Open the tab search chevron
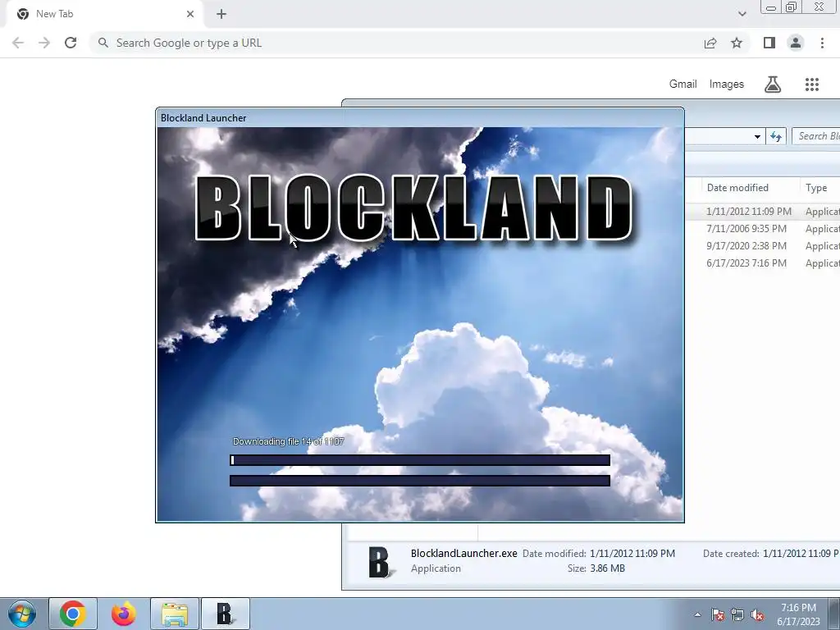 (742, 14)
